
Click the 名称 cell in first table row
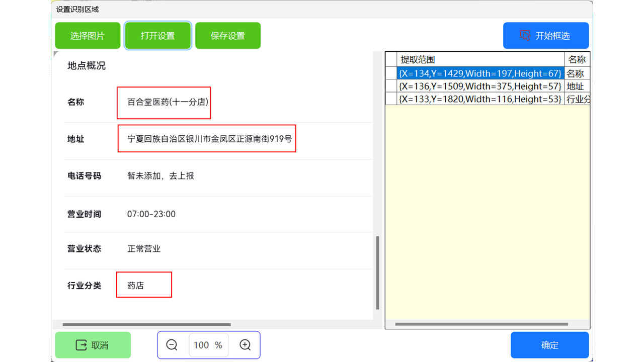click(577, 73)
